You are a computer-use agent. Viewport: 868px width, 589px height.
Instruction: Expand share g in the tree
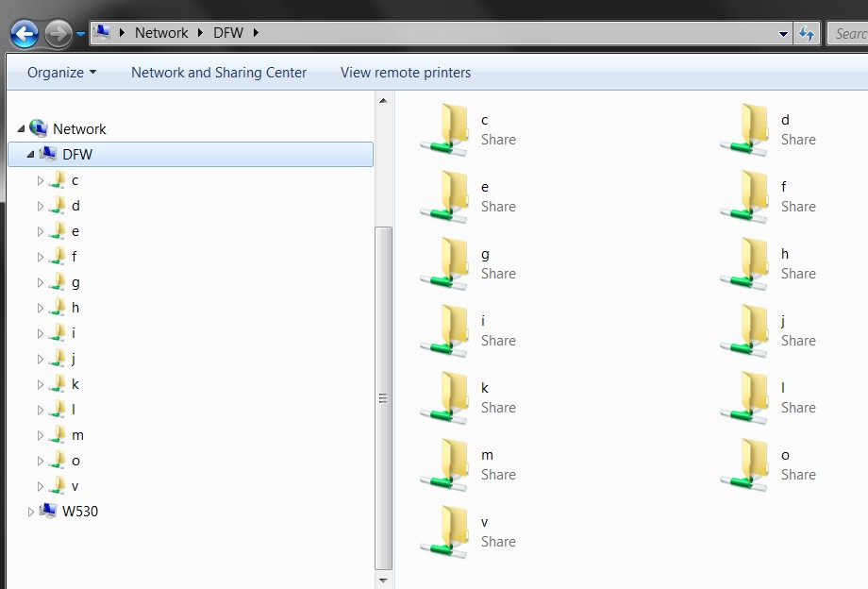click(40, 282)
